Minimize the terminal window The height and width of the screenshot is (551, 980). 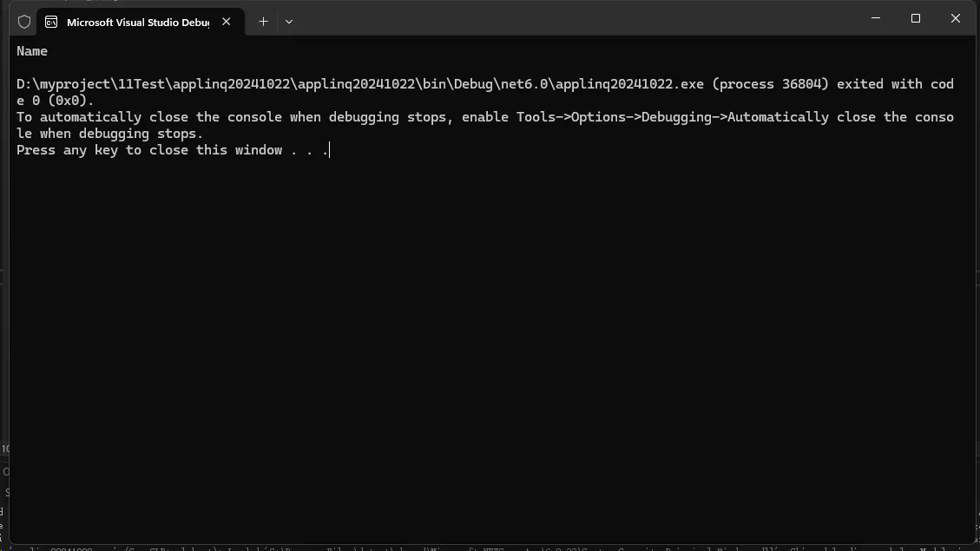(x=876, y=18)
